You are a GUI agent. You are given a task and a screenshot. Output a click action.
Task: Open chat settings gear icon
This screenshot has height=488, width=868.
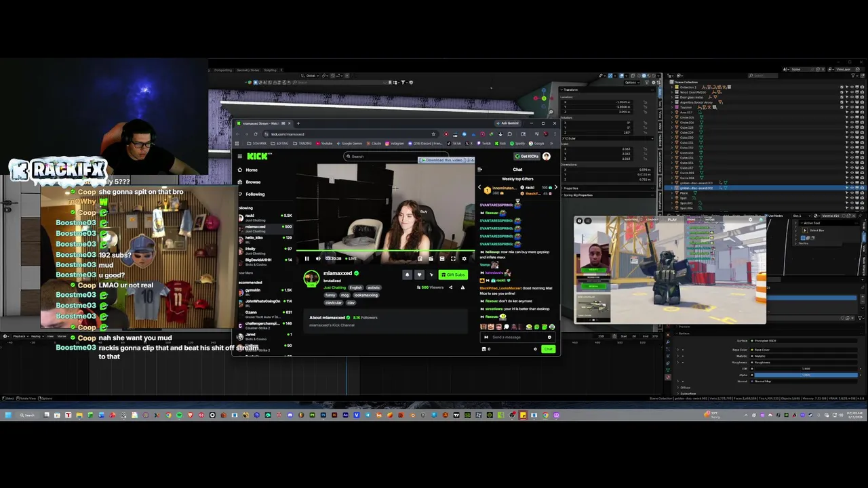click(535, 349)
